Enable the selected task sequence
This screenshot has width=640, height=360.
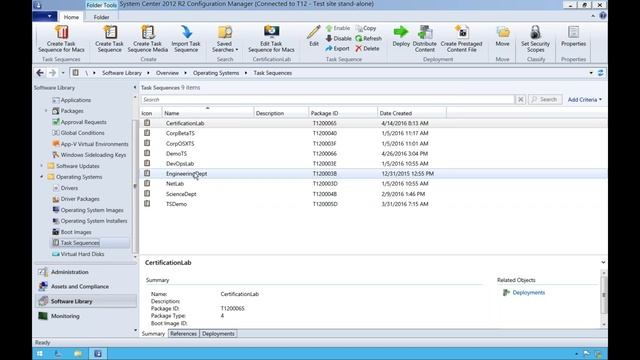pyautogui.click(x=338, y=28)
